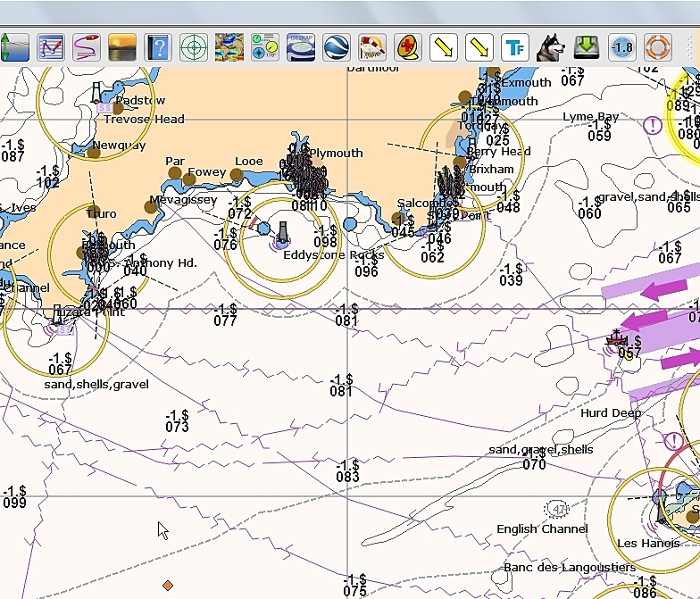This screenshot has height=599, width=700.
Task: Toggle the -1.8 tide correction icon
Action: [621, 47]
